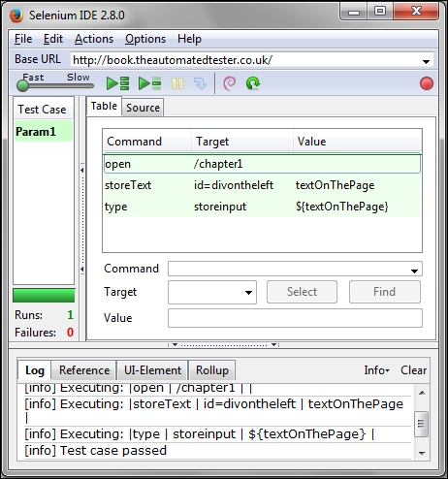
Task: Click the lower test case pane splitter arrow
Action: (82, 269)
